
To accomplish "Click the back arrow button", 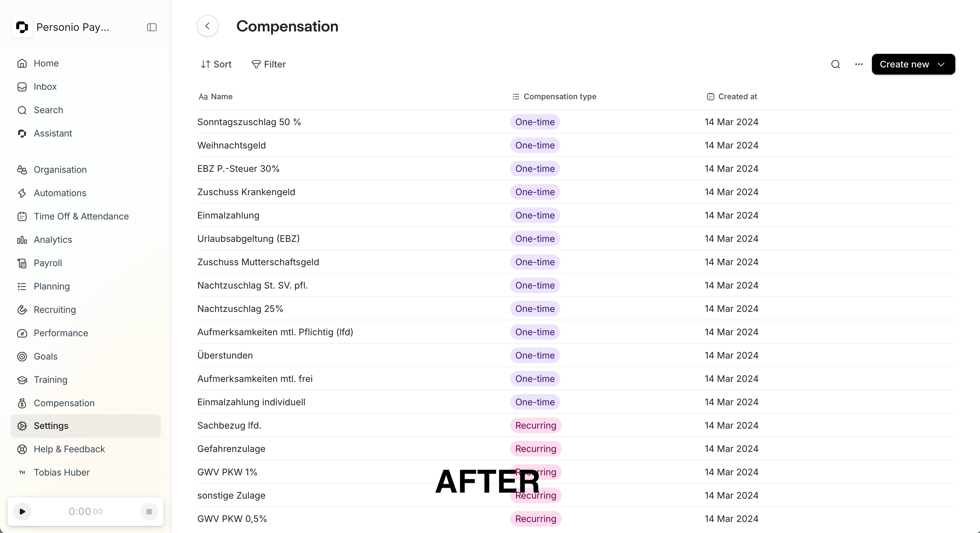I will pos(208,26).
